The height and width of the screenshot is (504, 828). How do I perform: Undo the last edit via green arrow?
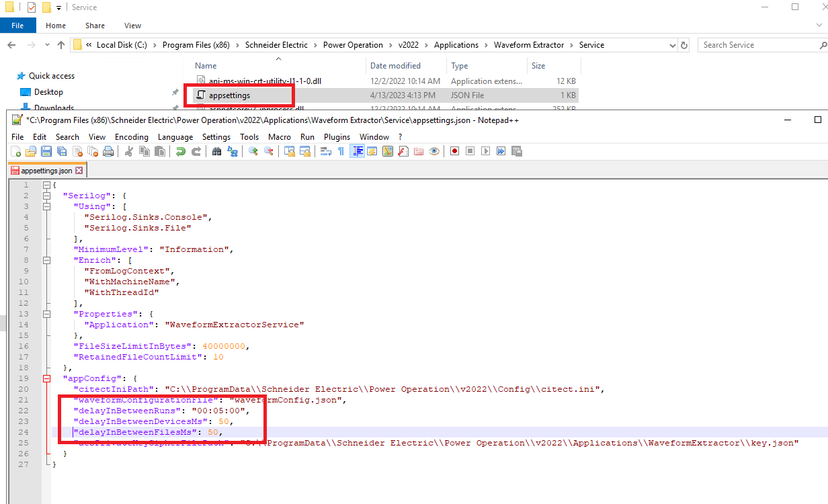(181, 151)
